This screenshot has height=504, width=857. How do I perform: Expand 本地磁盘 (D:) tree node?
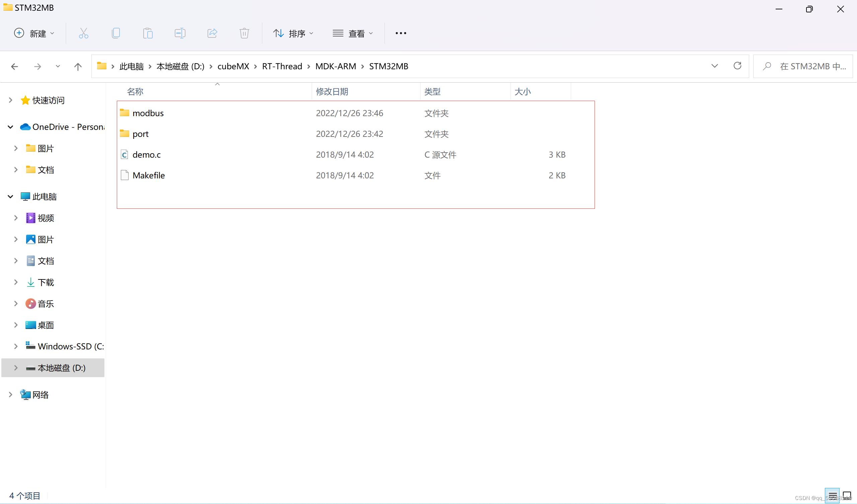pos(16,368)
